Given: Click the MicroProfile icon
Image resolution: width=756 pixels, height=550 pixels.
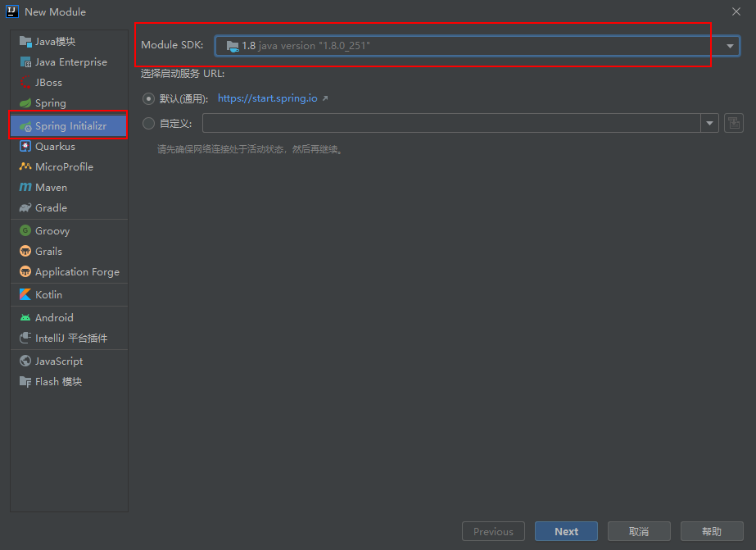Looking at the screenshot, I should [x=25, y=166].
